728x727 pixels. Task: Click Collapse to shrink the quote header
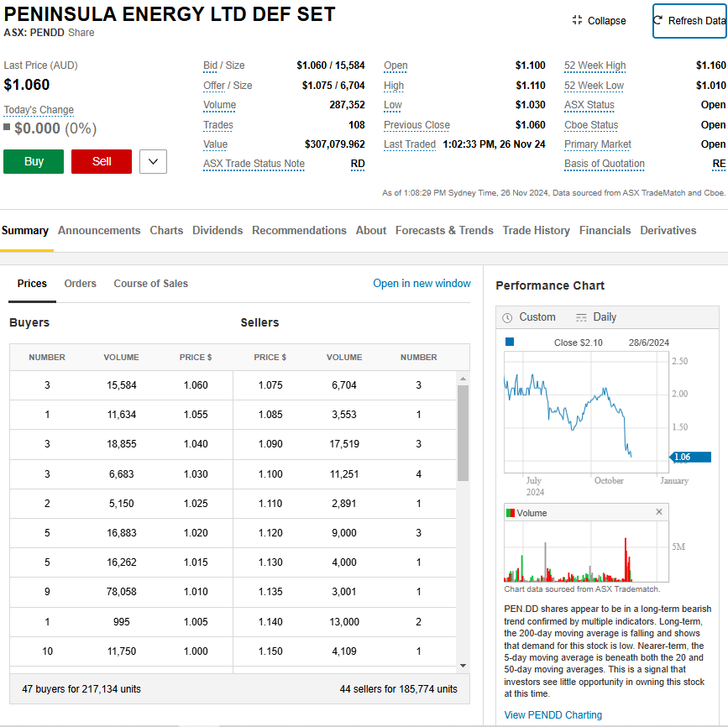point(600,21)
